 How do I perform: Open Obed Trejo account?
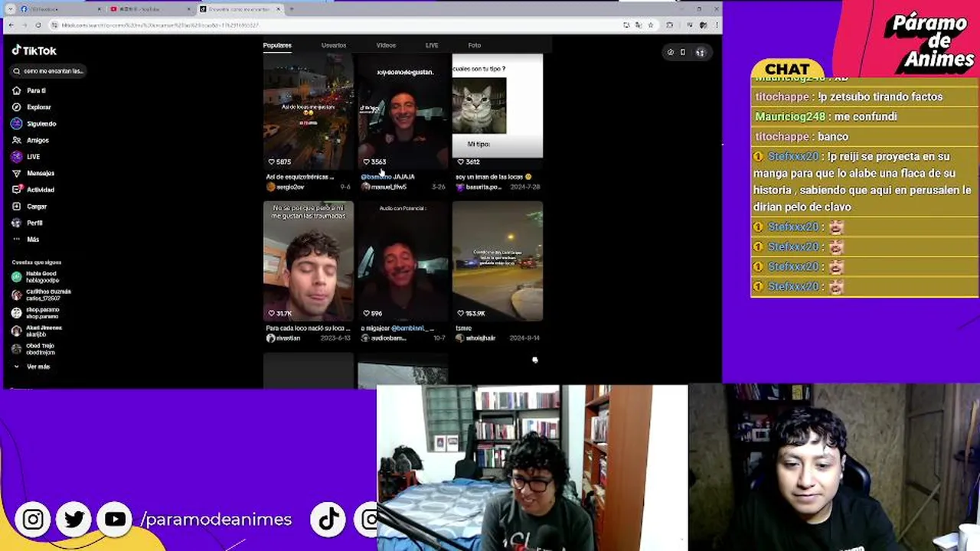click(x=34, y=349)
